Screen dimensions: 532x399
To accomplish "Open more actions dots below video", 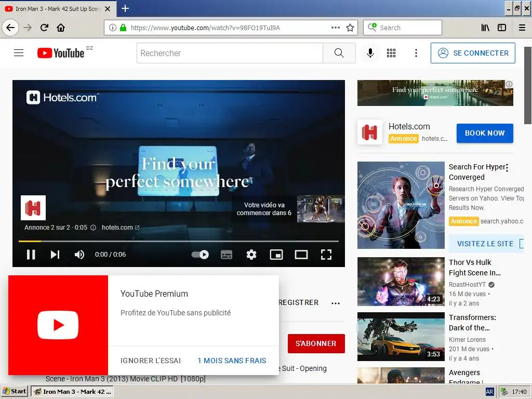I will click(x=336, y=303).
